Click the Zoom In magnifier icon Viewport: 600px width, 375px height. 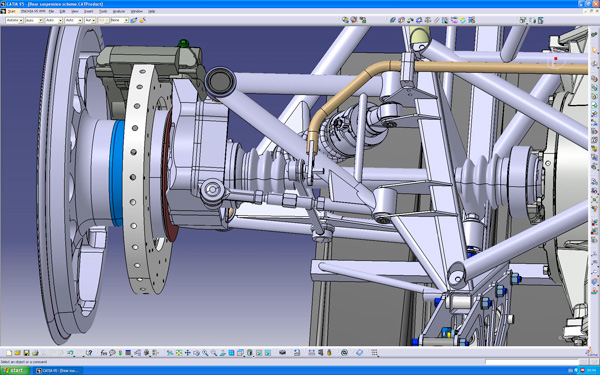205,353
